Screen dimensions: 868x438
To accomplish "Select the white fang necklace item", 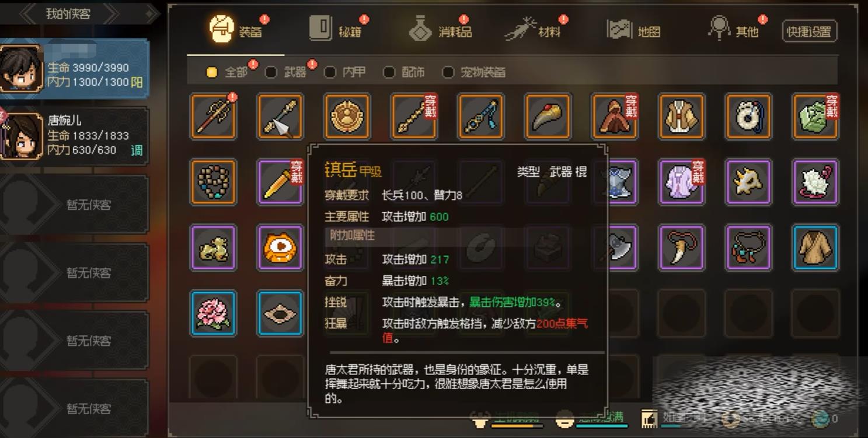I will (x=681, y=247).
